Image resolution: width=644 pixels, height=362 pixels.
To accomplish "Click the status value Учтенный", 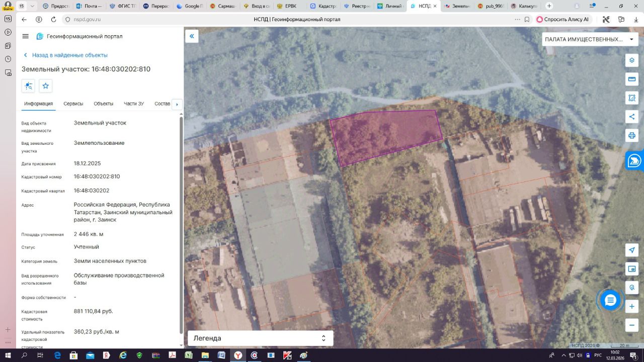I will [x=87, y=247].
